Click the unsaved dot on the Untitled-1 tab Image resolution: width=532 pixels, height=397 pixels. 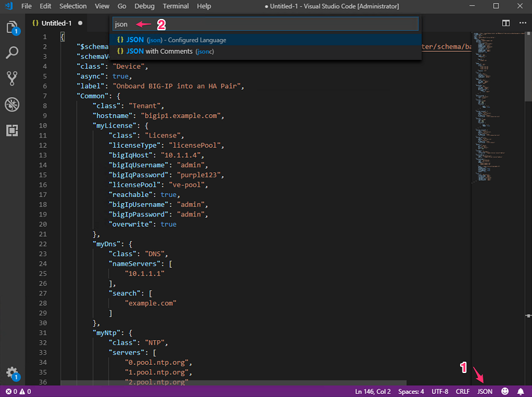80,23
